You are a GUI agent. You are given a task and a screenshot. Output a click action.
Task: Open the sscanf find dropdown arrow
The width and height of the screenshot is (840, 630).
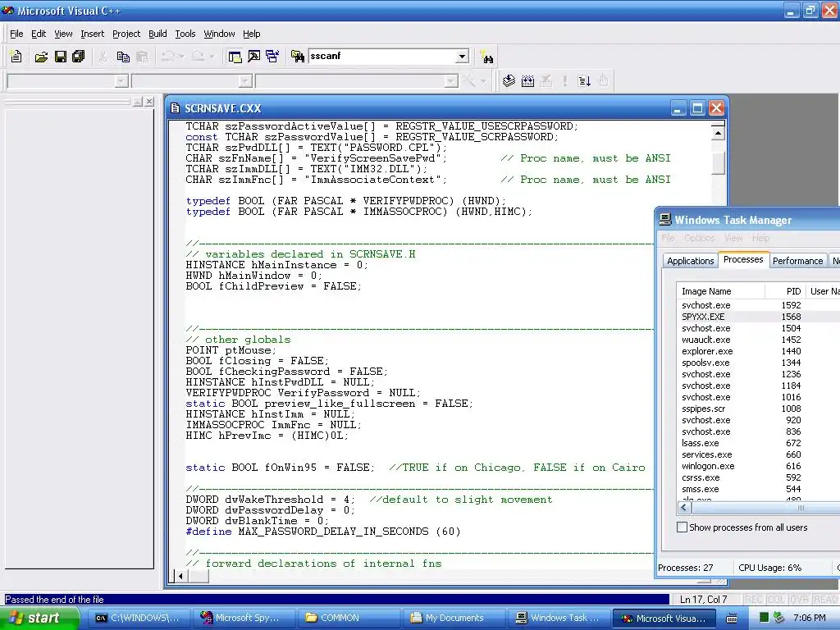coord(463,57)
